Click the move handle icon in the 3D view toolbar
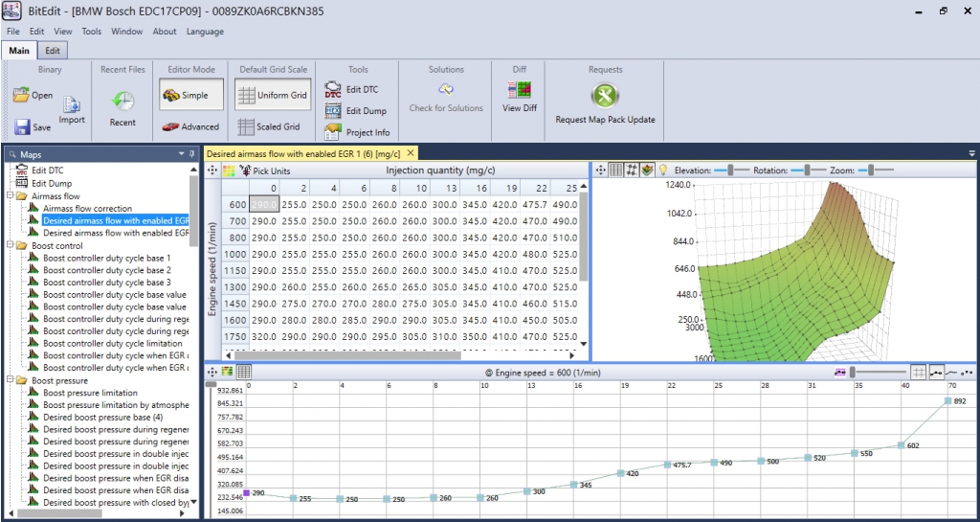Screen dimensions: 980x522 (x=601, y=170)
